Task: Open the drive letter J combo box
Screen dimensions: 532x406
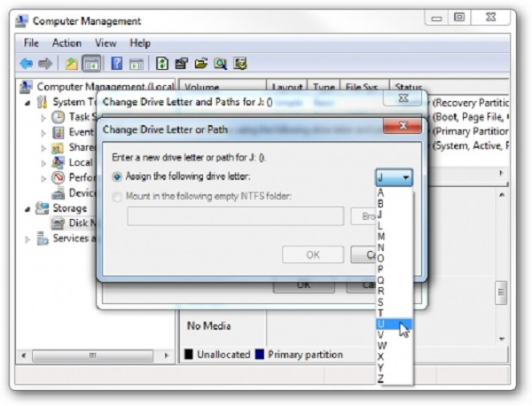Action: [394, 177]
